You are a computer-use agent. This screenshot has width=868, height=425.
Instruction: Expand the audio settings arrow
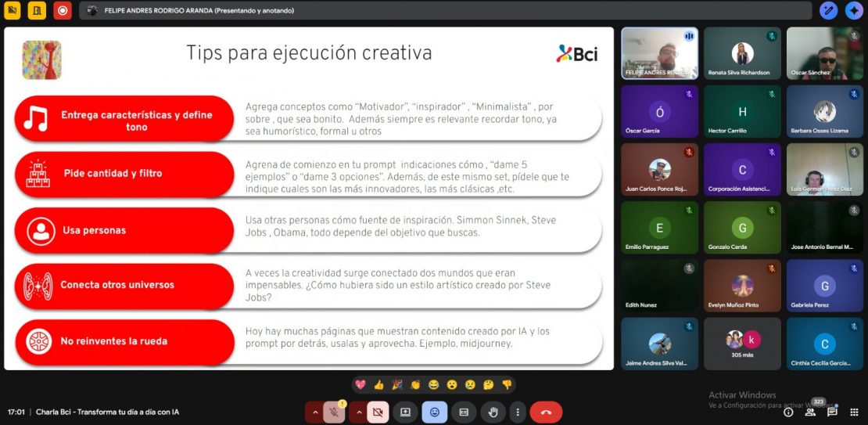(315, 412)
